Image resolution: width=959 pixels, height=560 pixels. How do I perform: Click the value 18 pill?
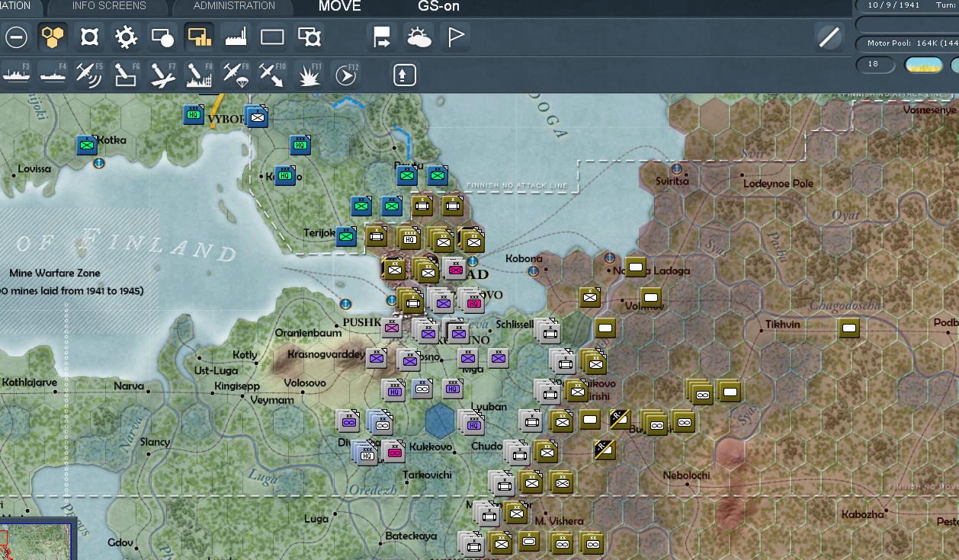874,65
